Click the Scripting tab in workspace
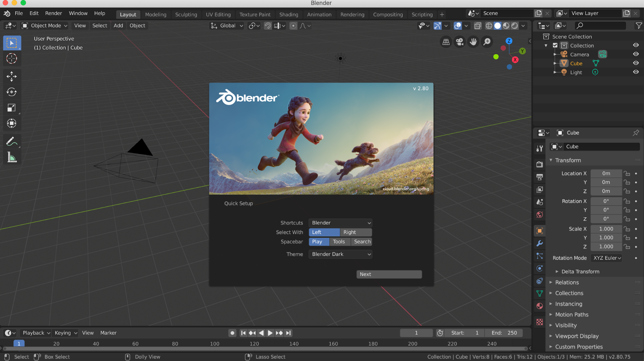 (x=422, y=14)
